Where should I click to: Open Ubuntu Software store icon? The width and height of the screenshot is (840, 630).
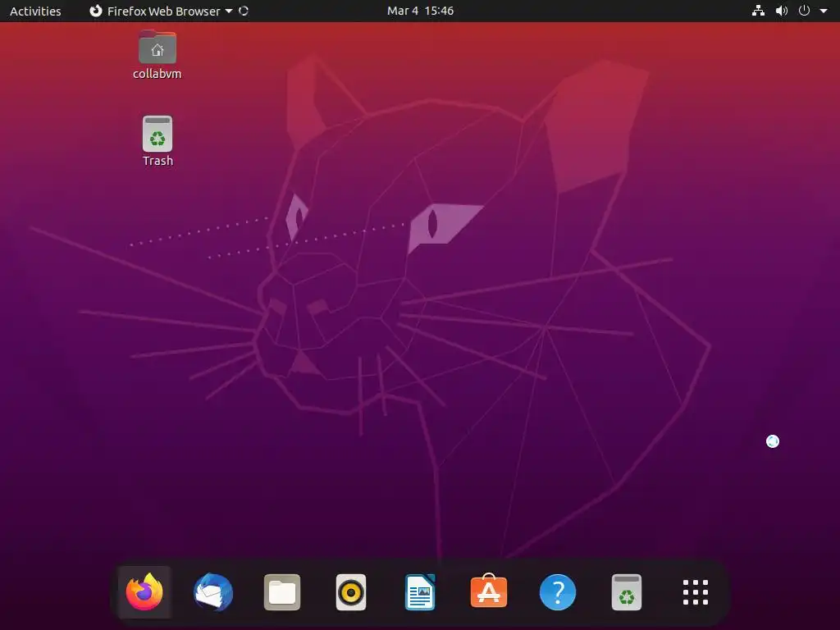pyautogui.click(x=489, y=591)
